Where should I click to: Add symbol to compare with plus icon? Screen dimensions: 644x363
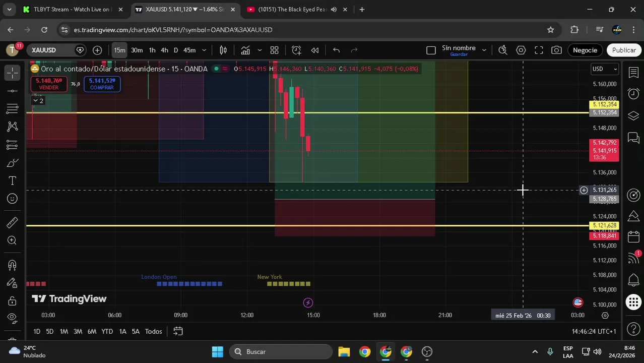[97, 50]
